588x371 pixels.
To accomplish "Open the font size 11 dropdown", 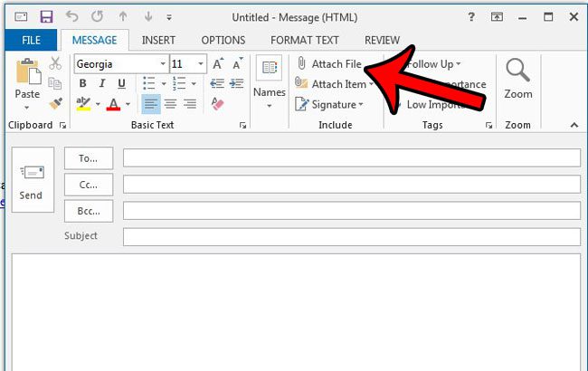I will (x=201, y=63).
